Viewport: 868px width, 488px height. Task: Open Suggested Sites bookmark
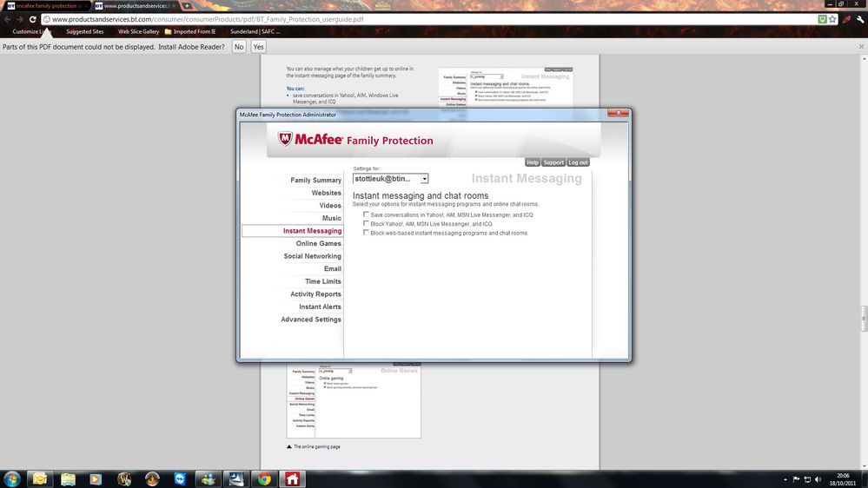[x=84, y=31]
